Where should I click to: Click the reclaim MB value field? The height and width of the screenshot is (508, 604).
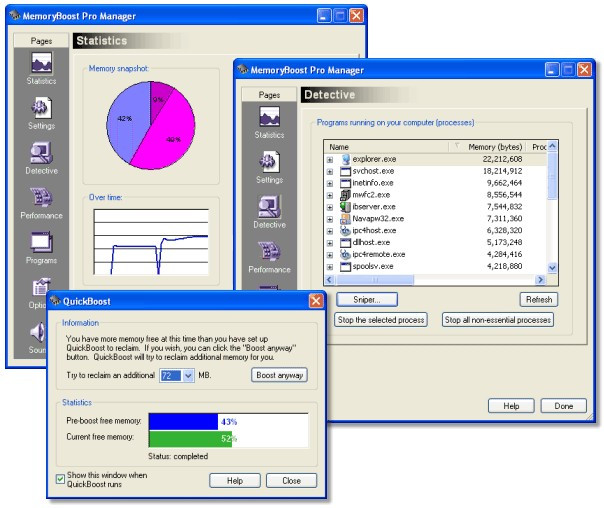(171, 375)
